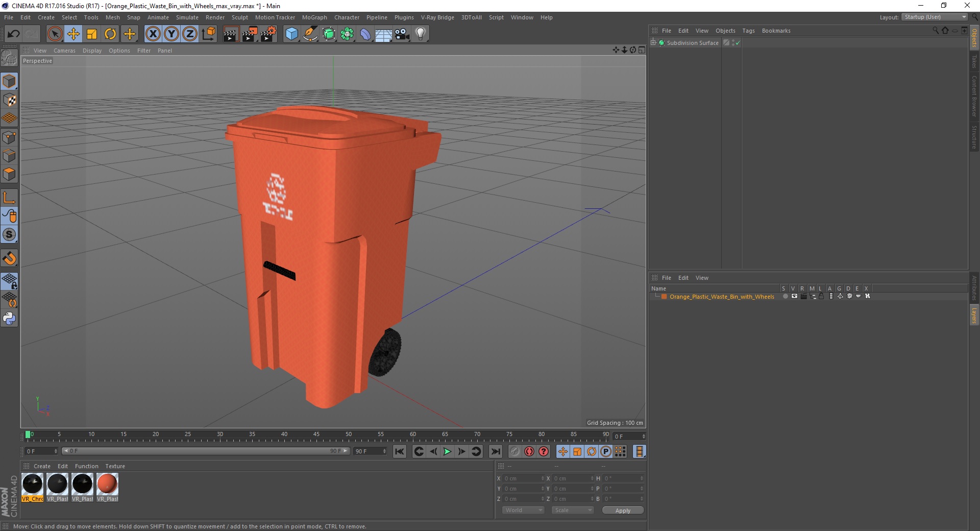Activate the Scale tool
The width and height of the screenshot is (980, 531).
tap(92, 34)
